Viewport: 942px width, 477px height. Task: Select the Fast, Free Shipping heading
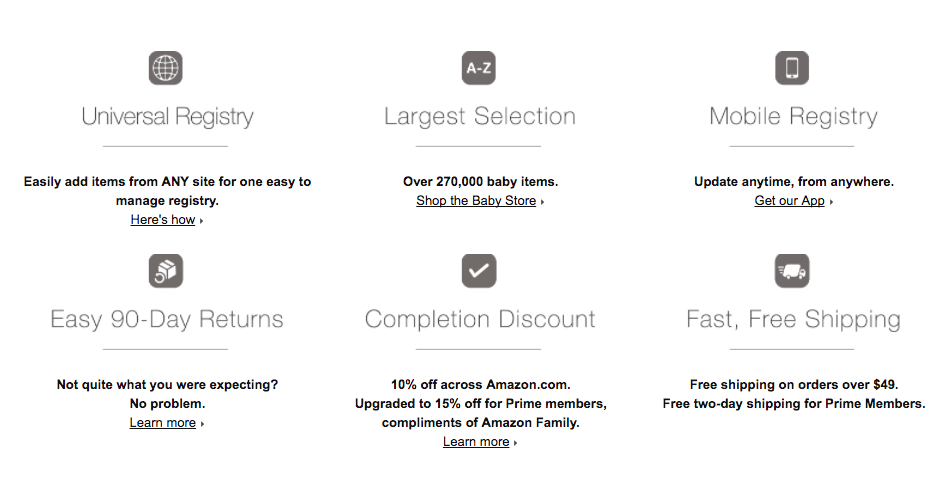click(793, 319)
